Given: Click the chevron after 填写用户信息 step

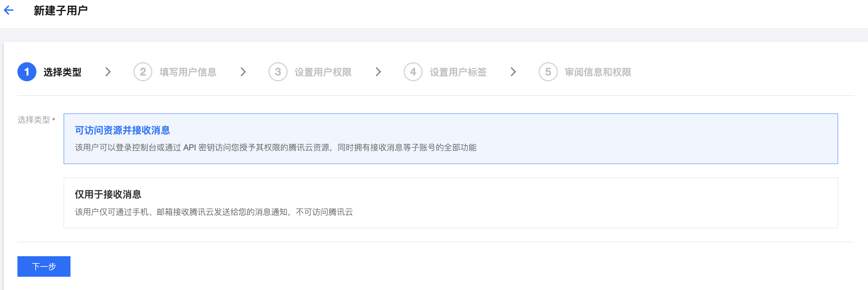Looking at the screenshot, I should 243,72.
